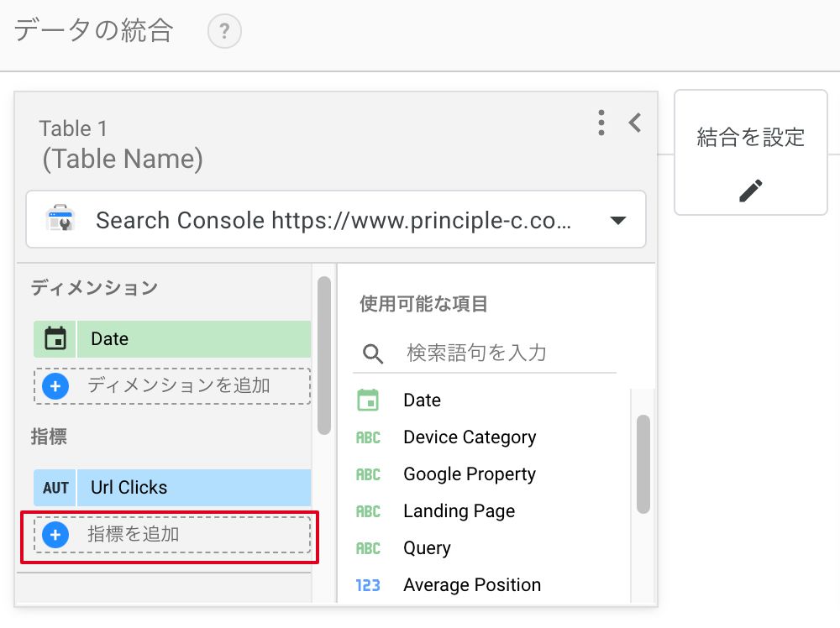Viewport: 840px width, 628px height.
Task: Open the Search Console data source dropdown
Action: click(x=617, y=221)
